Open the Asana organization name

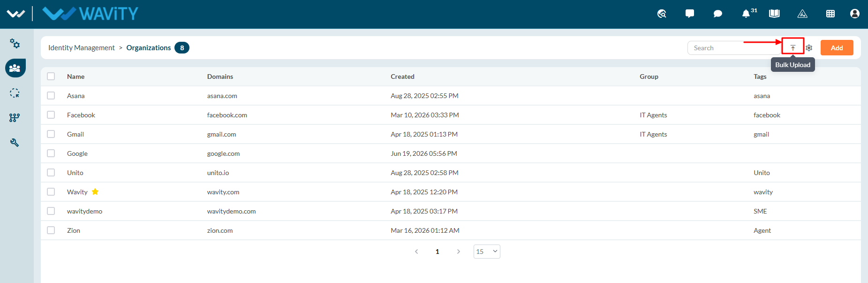[x=75, y=96]
